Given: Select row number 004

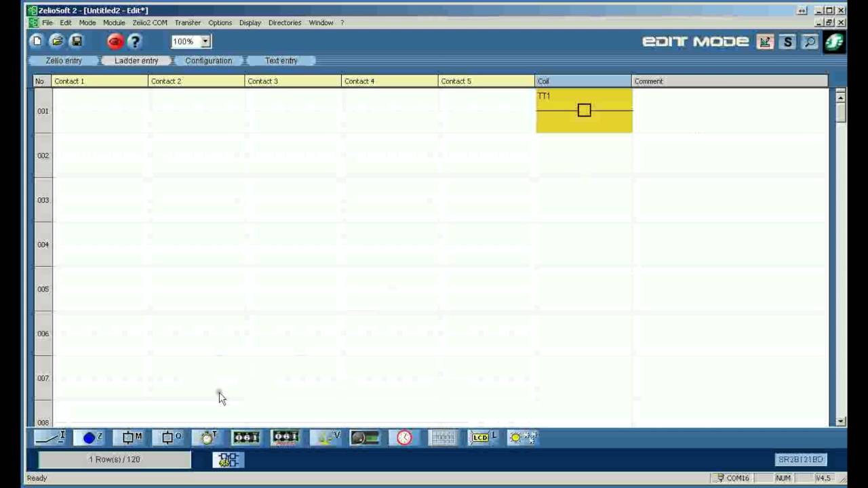Looking at the screenshot, I should (x=43, y=245).
